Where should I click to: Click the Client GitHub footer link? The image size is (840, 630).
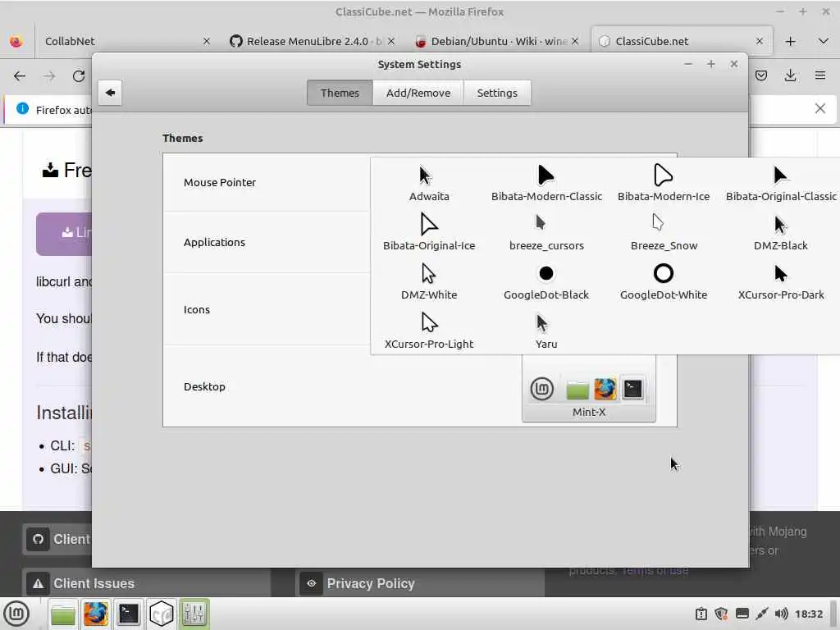[57, 539]
